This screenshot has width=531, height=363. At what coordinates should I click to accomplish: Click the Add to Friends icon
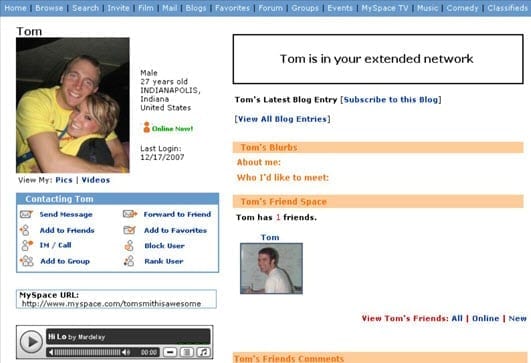point(25,230)
